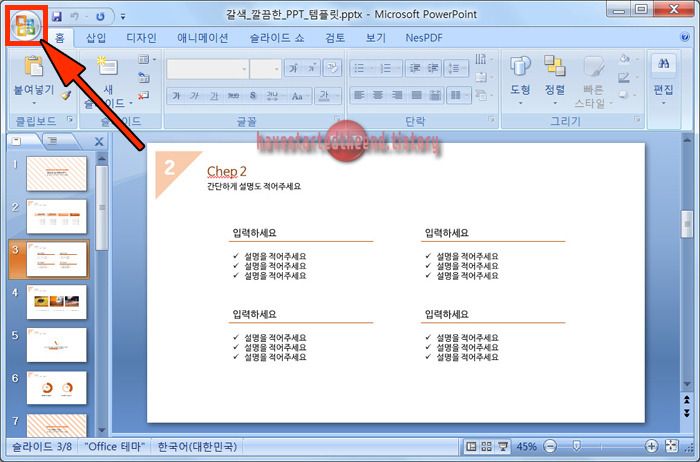
Task: Apply a numbered list
Action: [x=389, y=68]
